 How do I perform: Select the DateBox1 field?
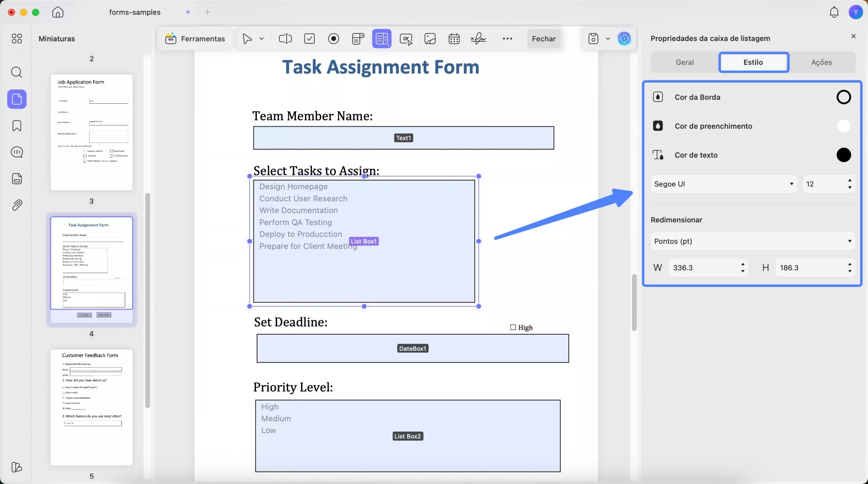[x=413, y=348]
